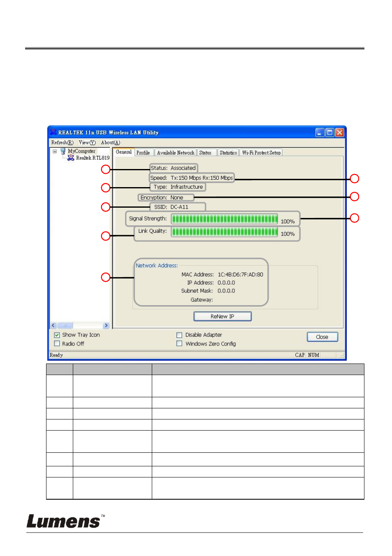Click the 'Network Address:' group label
Viewport: 392px width, 556px height.
[x=157, y=266]
